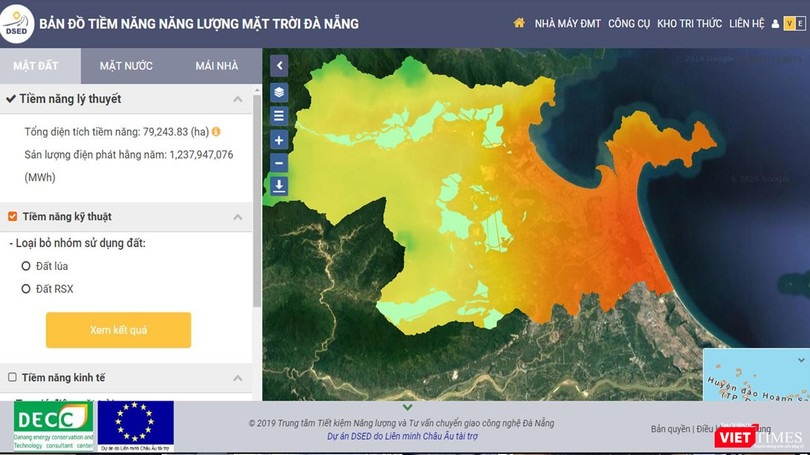Viewport: 810px width, 455px height.
Task: Switch to the MÁI NHÀ tab
Action: tap(217, 66)
